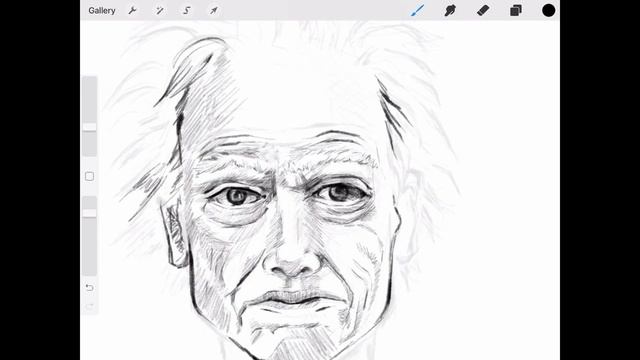
Task: Redo with the faded redo arrow
Action: 89,306
